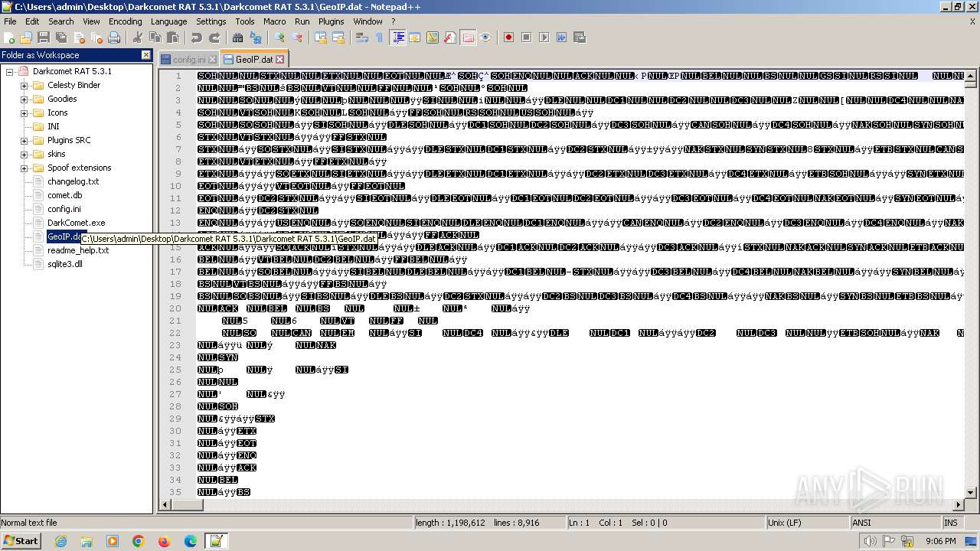This screenshot has height=551, width=980.
Task: Click the vertical scrollbar down arrow
Action: point(971,493)
